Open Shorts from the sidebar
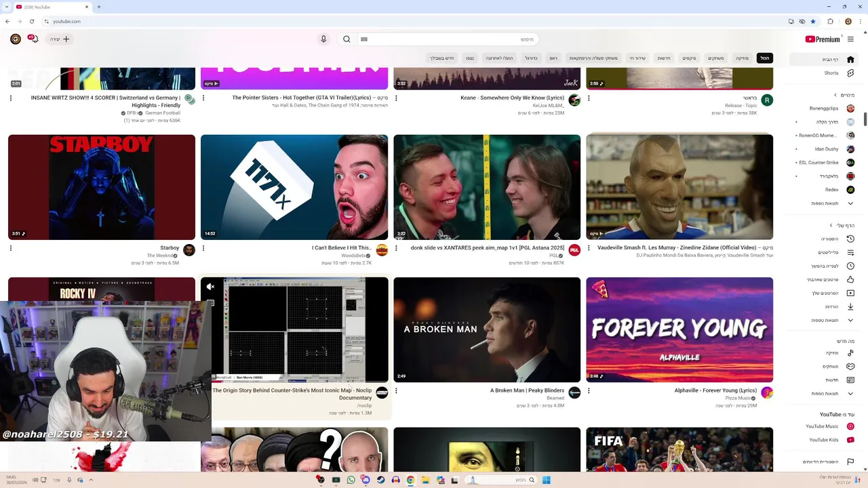 824,73
